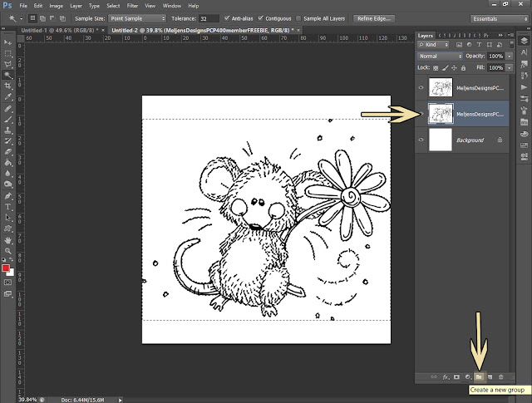Select the Pen tool
Image resolution: width=532 pixels, height=403 pixels.
coord(7,196)
